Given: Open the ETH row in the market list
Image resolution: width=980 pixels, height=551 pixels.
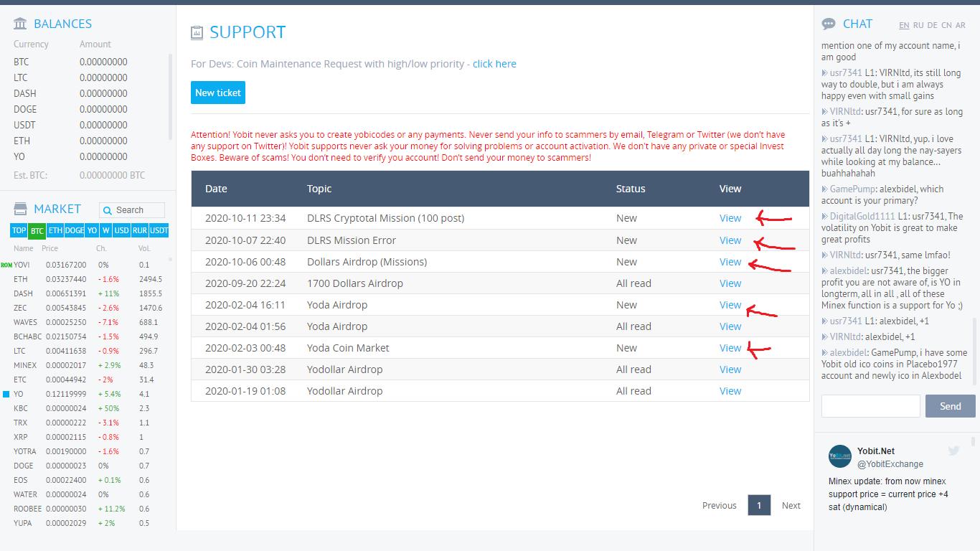Looking at the screenshot, I should 86,279.
